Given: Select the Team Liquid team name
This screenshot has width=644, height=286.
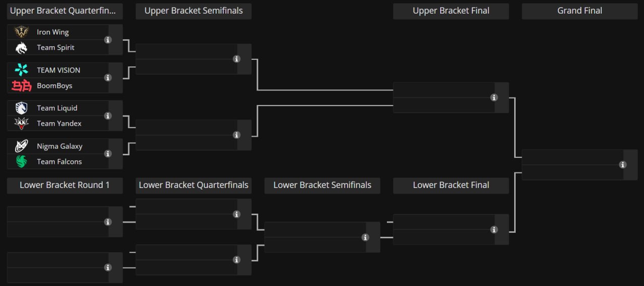Looking at the screenshot, I should 57,108.
